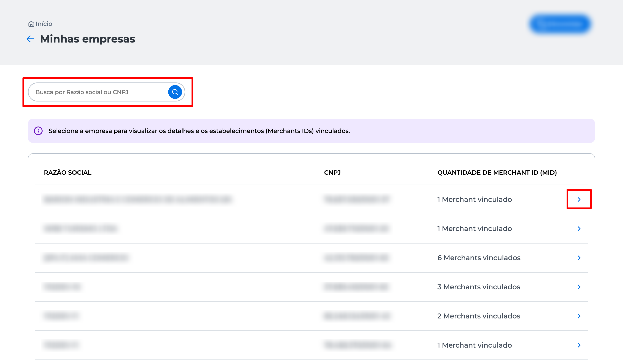Expand the 6 Merchants vinculados row chevron
Image resolution: width=623 pixels, height=364 pixels.
click(x=579, y=258)
